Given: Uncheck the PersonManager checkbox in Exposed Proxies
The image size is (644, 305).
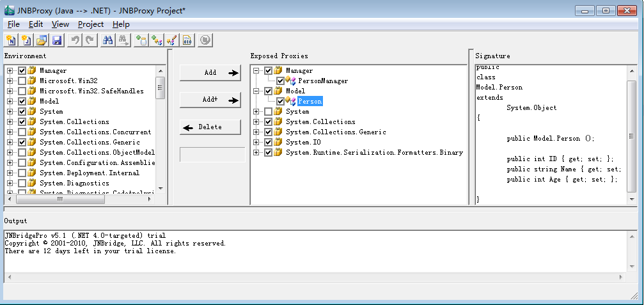Looking at the screenshot, I should point(281,81).
